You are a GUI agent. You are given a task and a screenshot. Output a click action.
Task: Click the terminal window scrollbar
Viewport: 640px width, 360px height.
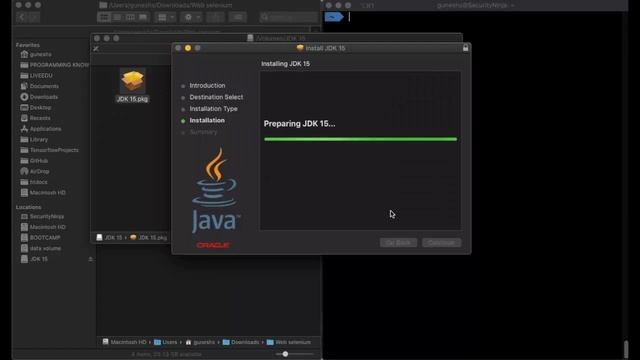(x=626, y=349)
